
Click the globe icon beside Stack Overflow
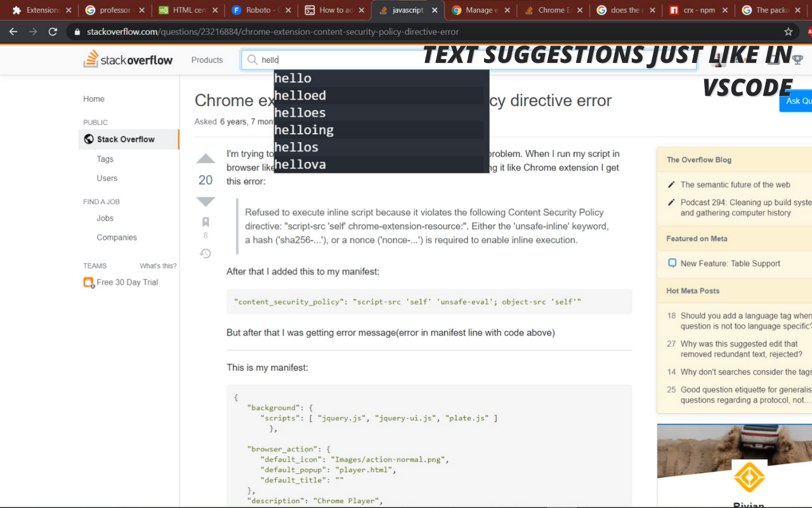pyautogui.click(x=89, y=139)
